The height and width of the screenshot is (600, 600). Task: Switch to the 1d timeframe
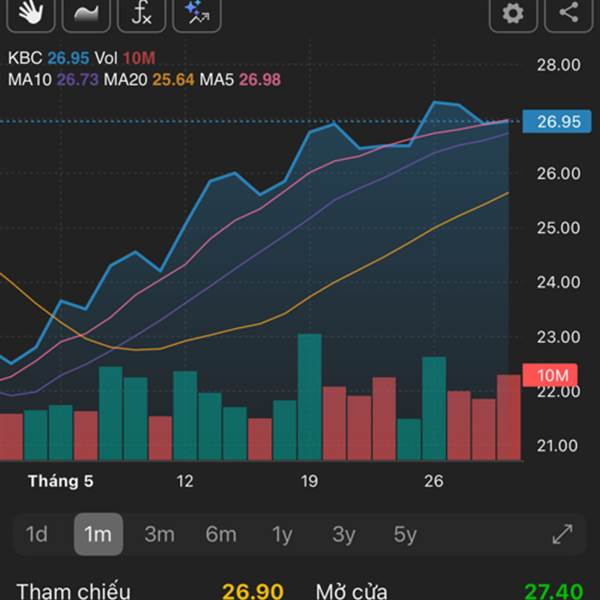pyautogui.click(x=37, y=534)
